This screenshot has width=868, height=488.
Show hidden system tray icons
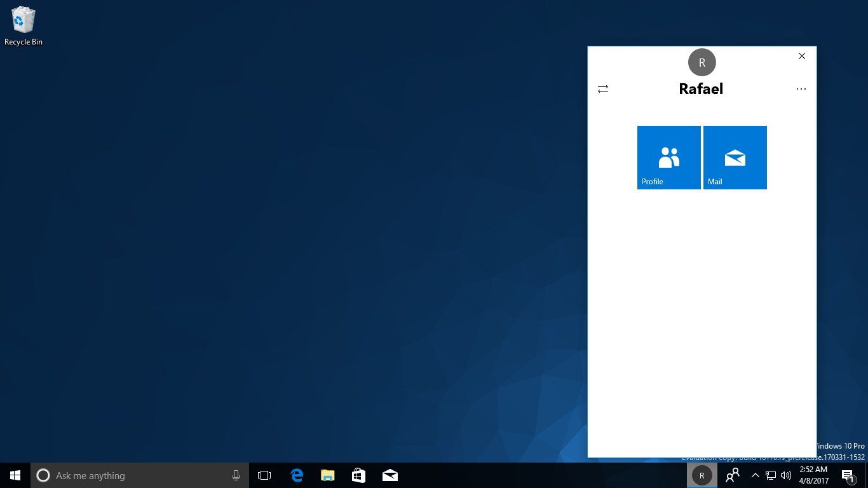point(755,475)
